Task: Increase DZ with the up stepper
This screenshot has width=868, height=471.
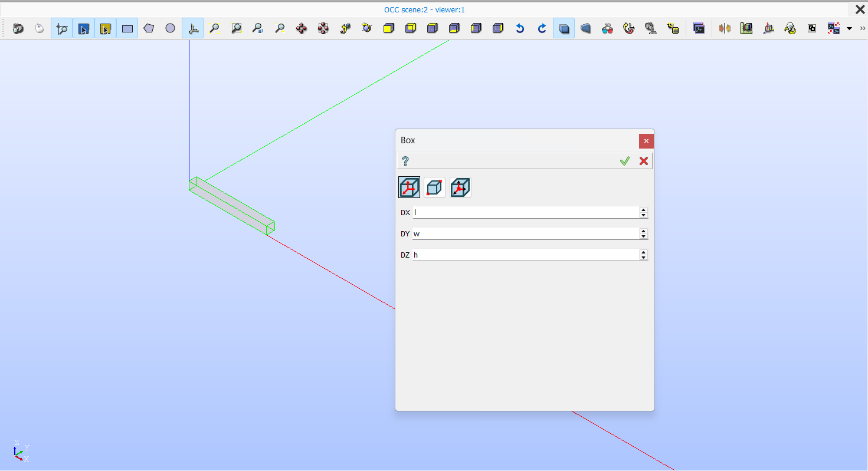Action: [643, 252]
